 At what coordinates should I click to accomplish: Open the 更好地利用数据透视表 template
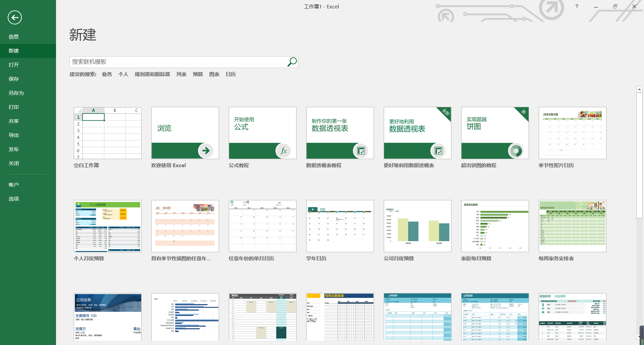(x=418, y=133)
